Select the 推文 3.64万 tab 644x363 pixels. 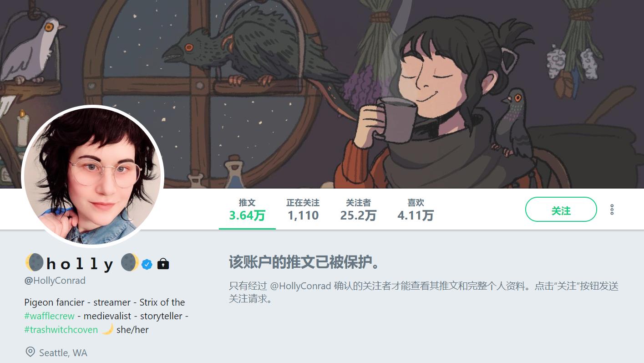click(247, 210)
